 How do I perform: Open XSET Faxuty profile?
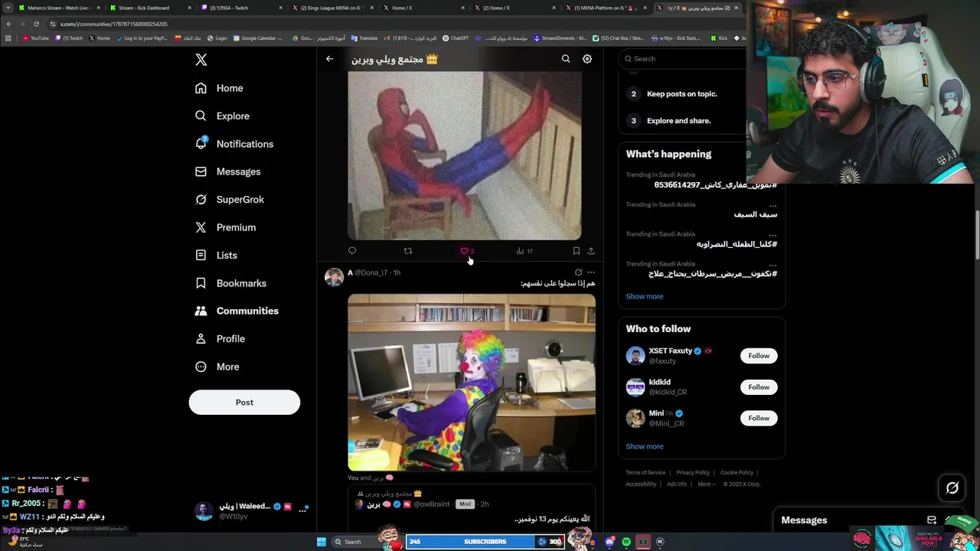tap(670, 351)
